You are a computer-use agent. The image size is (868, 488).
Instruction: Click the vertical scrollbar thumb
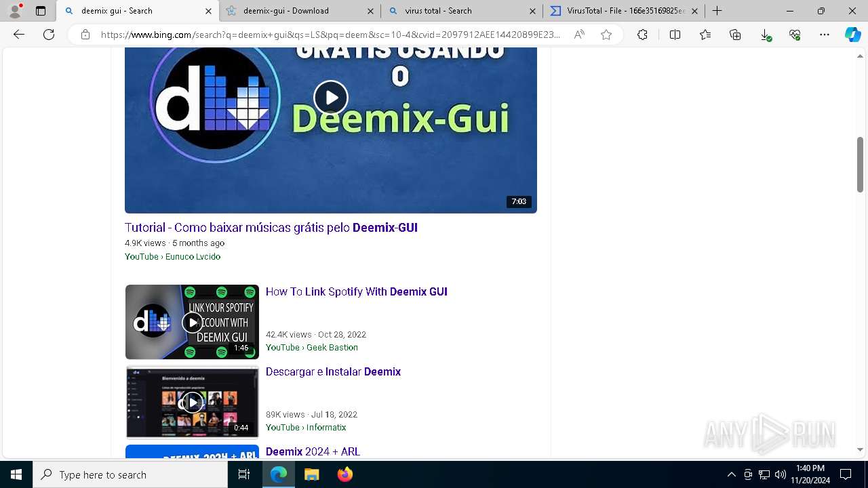pyautogui.click(x=860, y=165)
